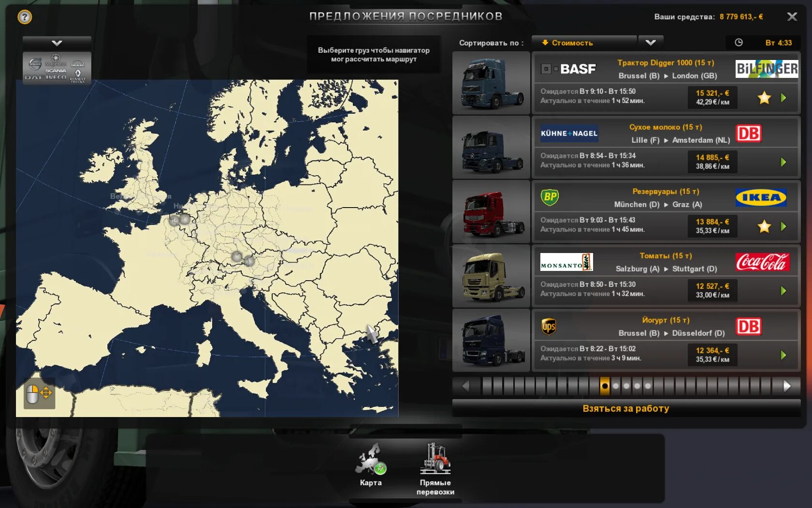Select the Трактор Digger 1000 cargo title
Image resolution: width=812 pixels, height=508 pixels.
click(666, 63)
